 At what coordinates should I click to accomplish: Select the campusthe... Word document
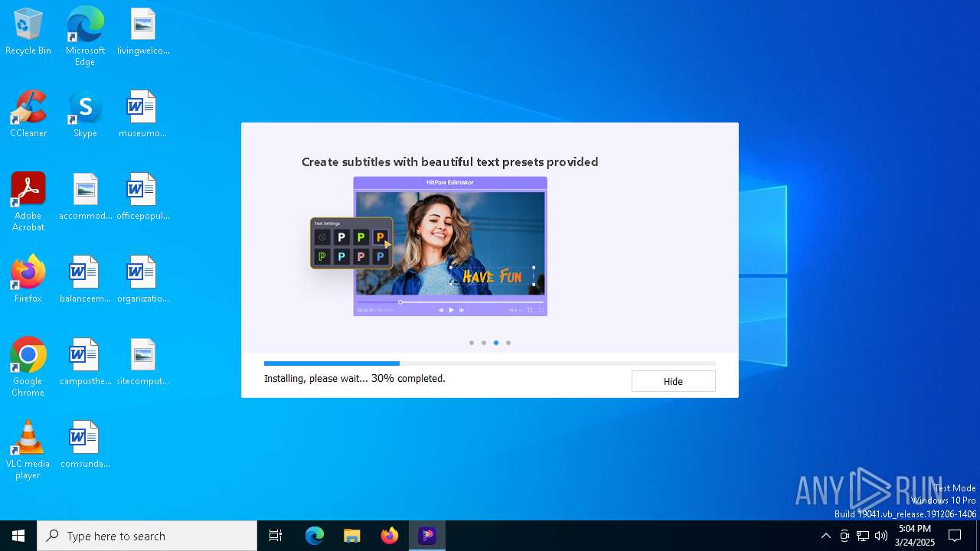tap(85, 363)
